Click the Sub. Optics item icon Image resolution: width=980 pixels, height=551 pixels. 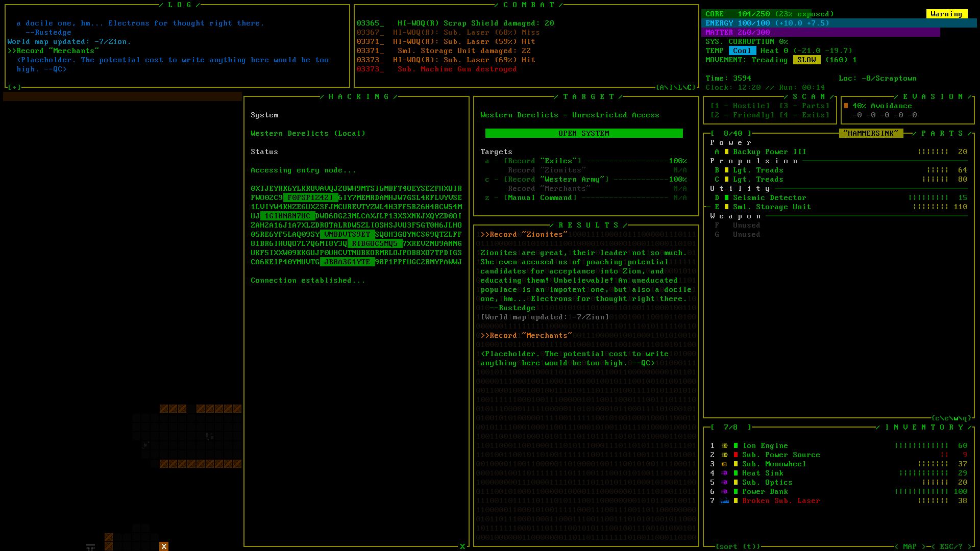point(724,482)
